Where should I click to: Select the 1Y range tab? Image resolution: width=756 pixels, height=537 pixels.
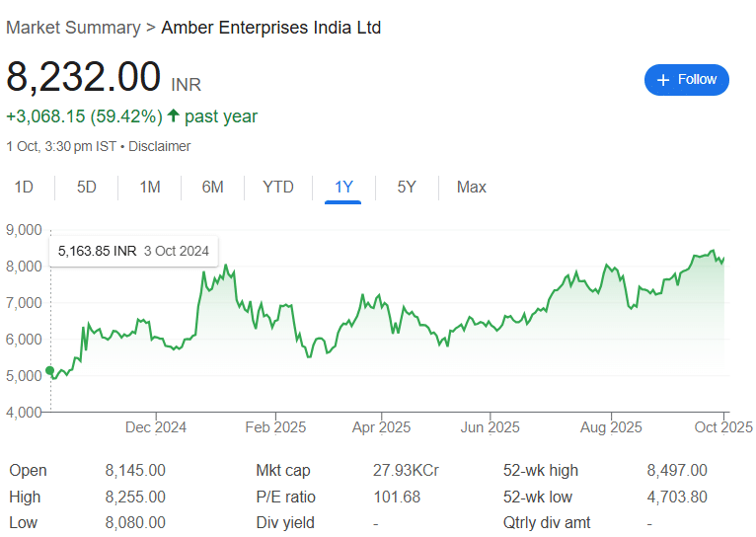click(343, 187)
